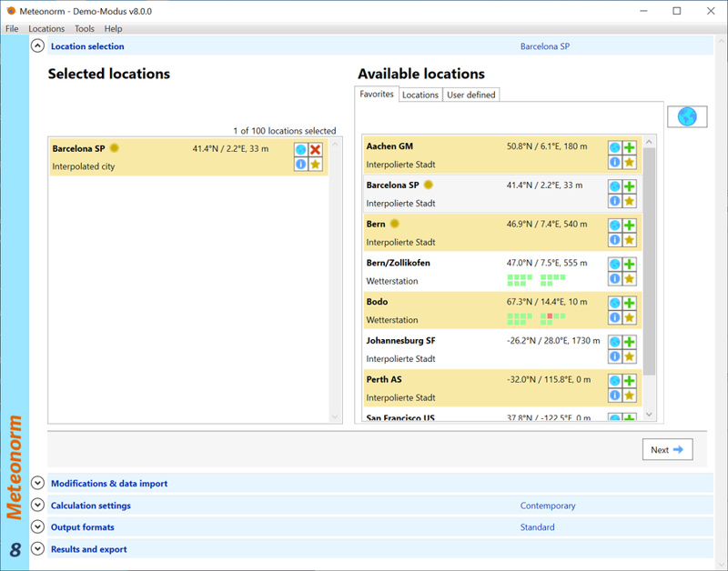The width and height of the screenshot is (728, 571).
Task: Expand the Calculation settings section
Action: coord(37,505)
